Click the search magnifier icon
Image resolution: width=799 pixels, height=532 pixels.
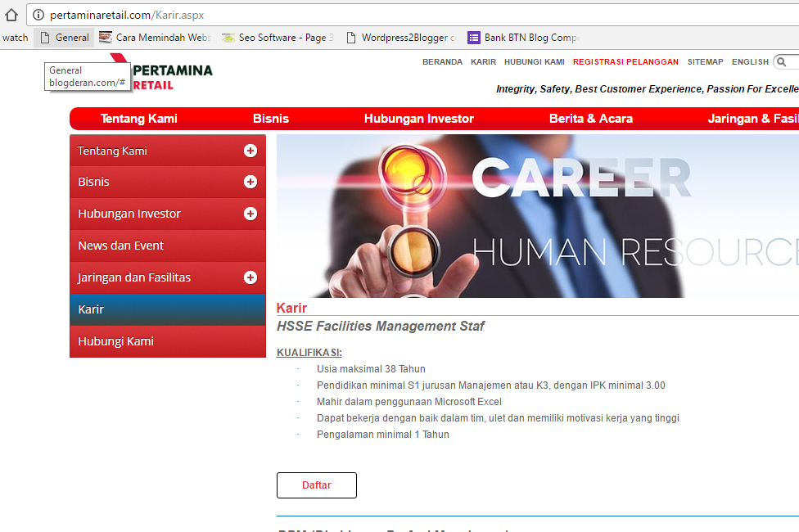[x=781, y=61]
